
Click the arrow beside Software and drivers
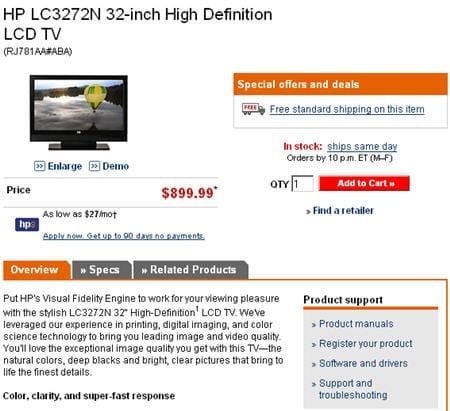(314, 364)
